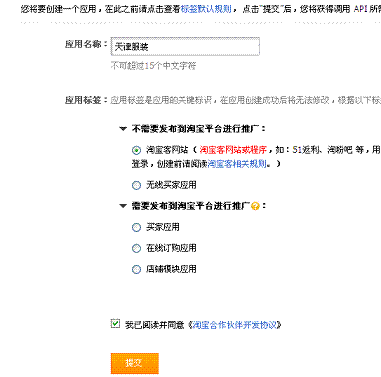The width and height of the screenshot is (381, 377).
Task: Choose the 买家应用 radio button
Action: 136,228
